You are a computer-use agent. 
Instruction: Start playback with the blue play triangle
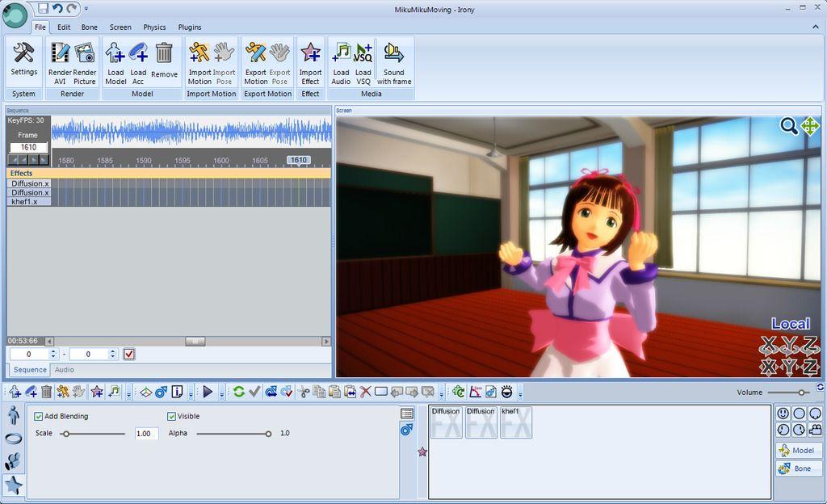(x=208, y=392)
